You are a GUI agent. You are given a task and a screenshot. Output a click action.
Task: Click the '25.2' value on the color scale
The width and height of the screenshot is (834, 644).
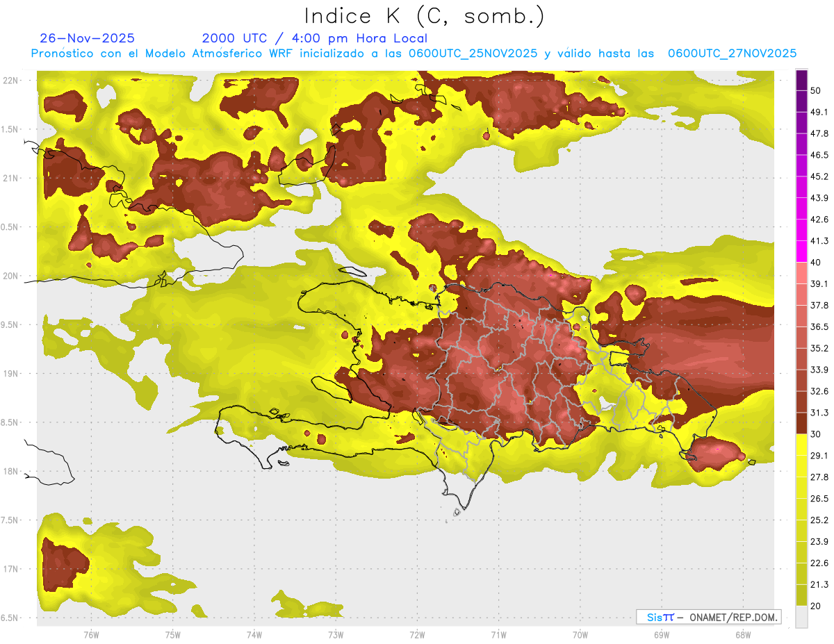[x=819, y=520]
